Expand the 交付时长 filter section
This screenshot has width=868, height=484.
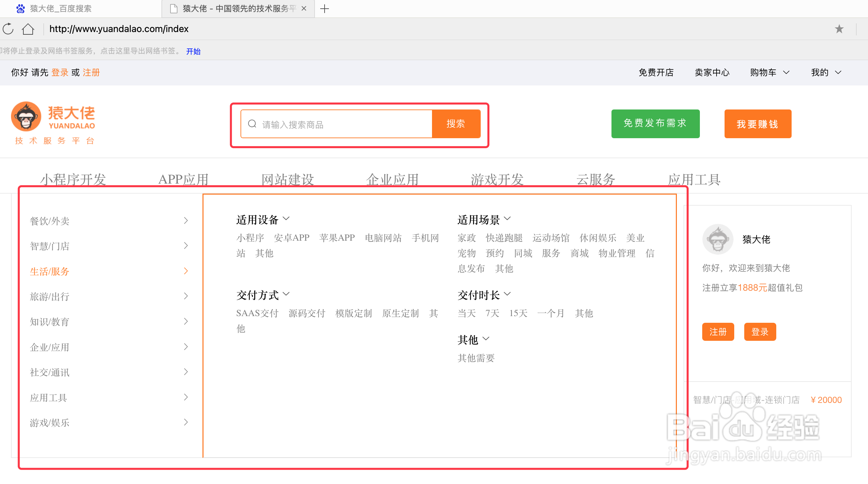[x=507, y=294]
